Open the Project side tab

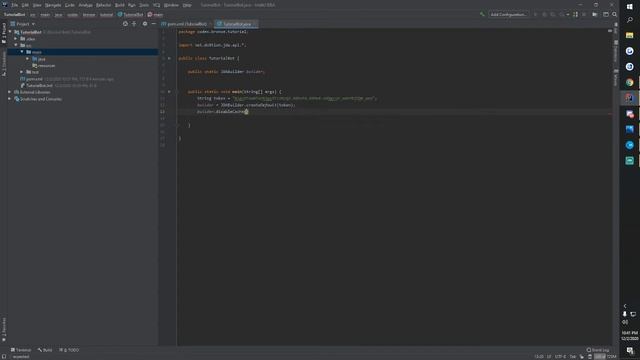pyautogui.click(x=4, y=33)
